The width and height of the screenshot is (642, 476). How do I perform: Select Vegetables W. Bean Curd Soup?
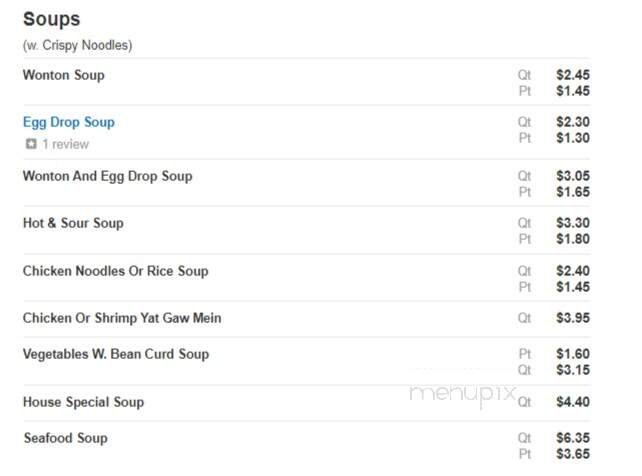(116, 354)
